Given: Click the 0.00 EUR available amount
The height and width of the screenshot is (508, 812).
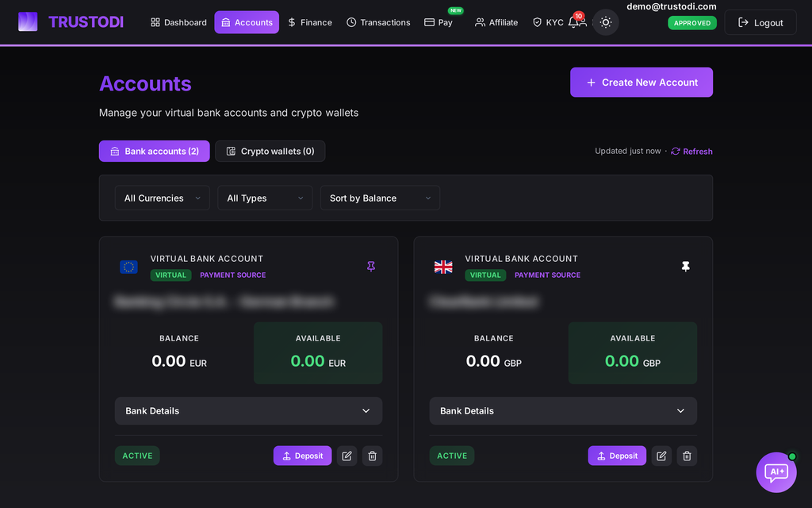Looking at the screenshot, I should [x=318, y=361].
